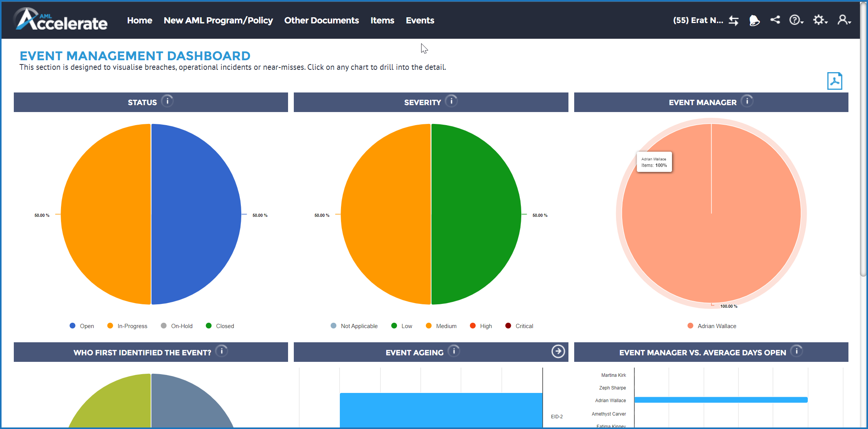
Task: Open New AML Program/Policy menu
Action: pos(218,20)
